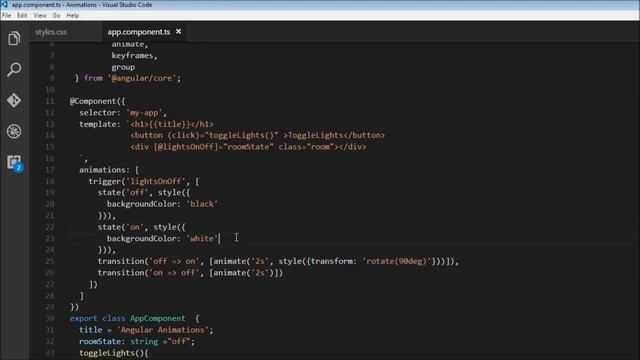This screenshot has width=640, height=360.
Task: Click "state('on', style({" text
Action: 141,227
